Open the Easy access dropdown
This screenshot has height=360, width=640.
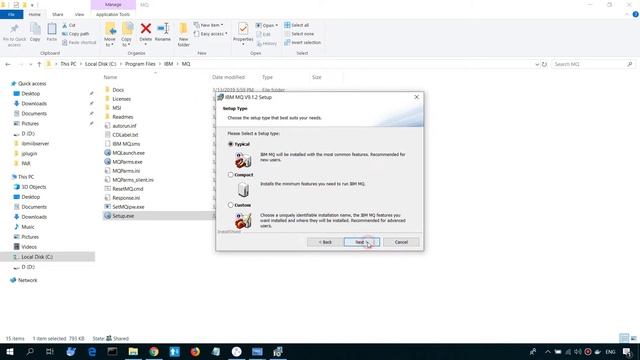[211, 34]
